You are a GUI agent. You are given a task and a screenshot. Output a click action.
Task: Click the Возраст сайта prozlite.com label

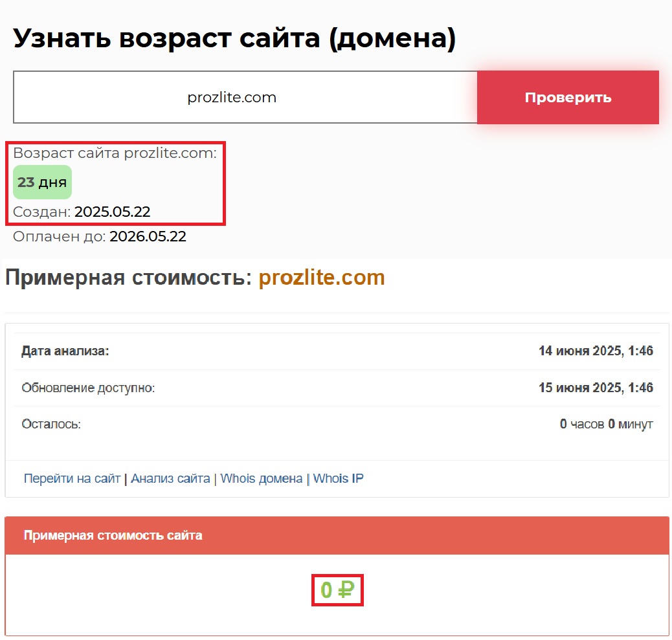pyautogui.click(x=115, y=153)
